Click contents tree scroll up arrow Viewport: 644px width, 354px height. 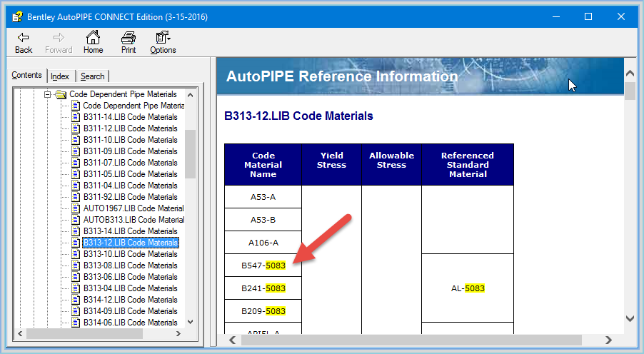tap(190, 95)
